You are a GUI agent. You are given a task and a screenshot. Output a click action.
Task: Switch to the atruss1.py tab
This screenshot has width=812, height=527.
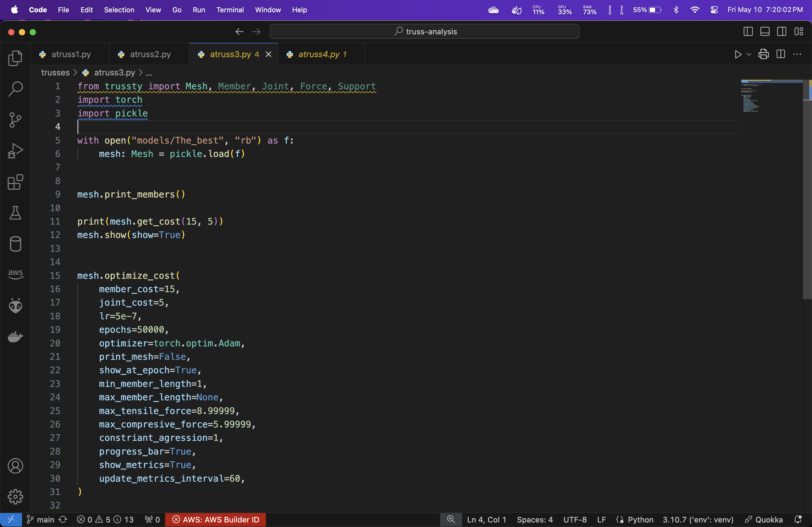click(x=70, y=54)
